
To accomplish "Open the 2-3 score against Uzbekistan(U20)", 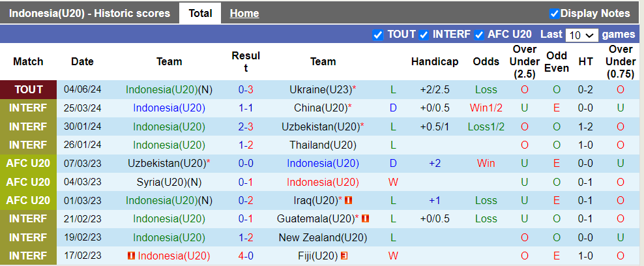I will click(246, 126).
